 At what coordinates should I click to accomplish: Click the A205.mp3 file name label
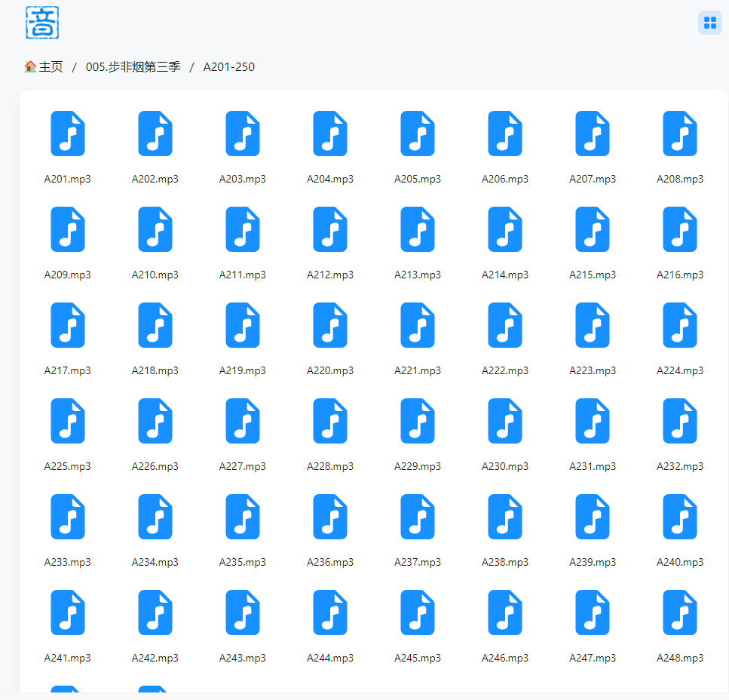click(x=418, y=179)
